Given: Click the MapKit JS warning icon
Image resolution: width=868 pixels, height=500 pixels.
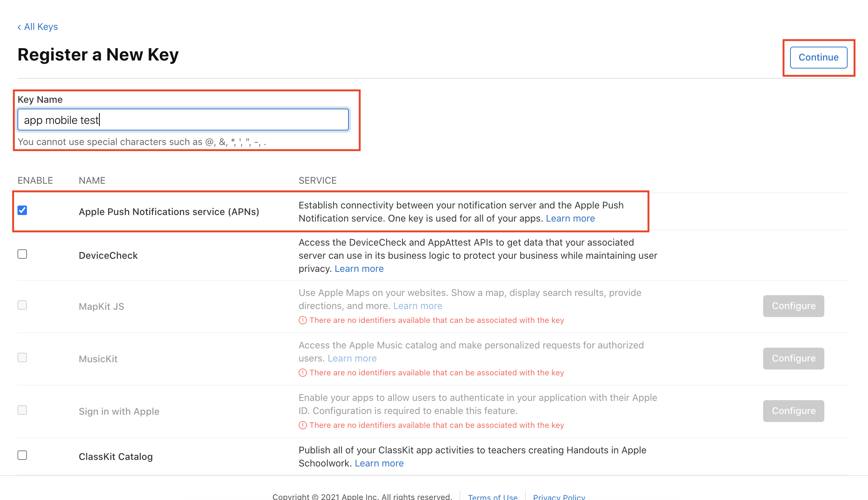Looking at the screenshot, I should [x=303, y=320].
